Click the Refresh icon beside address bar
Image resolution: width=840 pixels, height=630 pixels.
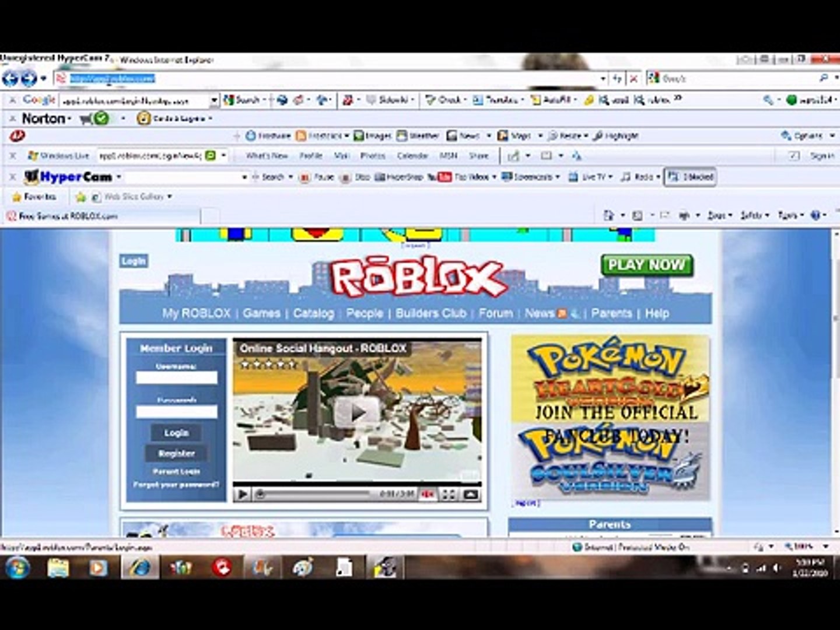coord(617,78)
